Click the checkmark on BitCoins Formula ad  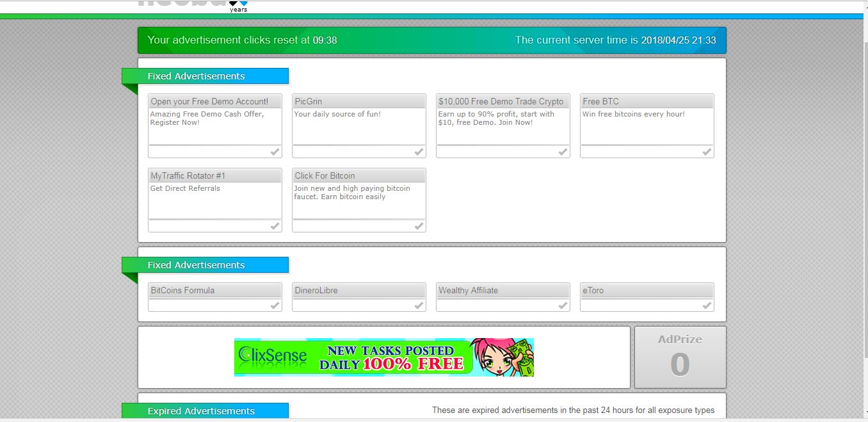tap(275, 305)
